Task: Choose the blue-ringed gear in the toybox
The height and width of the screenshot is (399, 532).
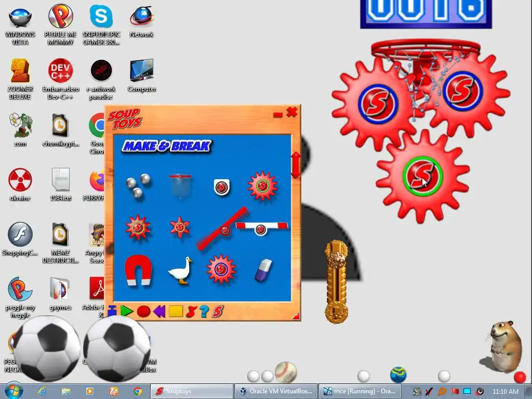Action: pyautogui.click(x=221, y=269)
